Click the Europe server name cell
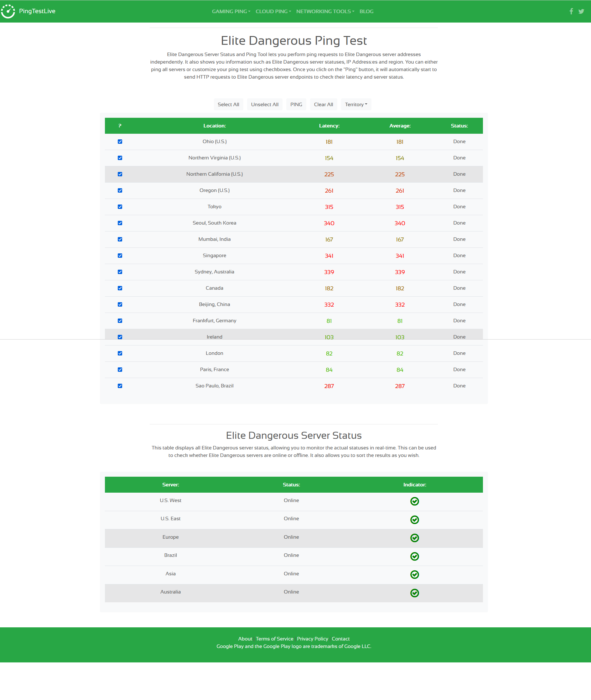The image size is (591, 700). 170,537
